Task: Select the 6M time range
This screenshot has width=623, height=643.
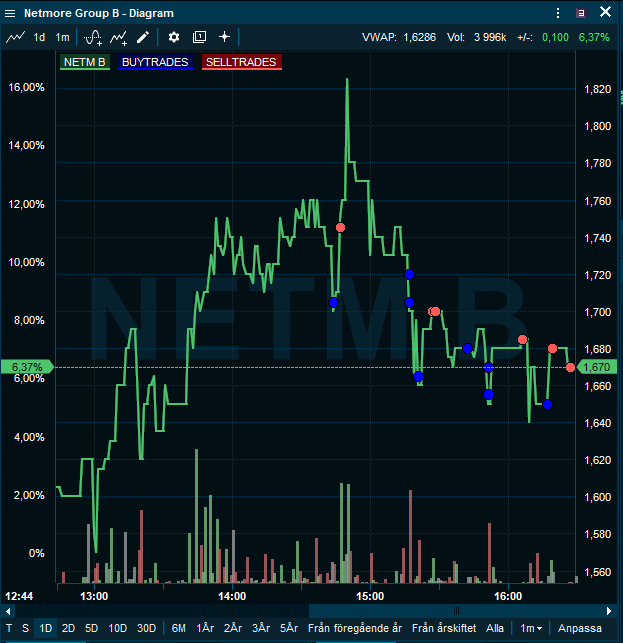Action: click(178, 628)
